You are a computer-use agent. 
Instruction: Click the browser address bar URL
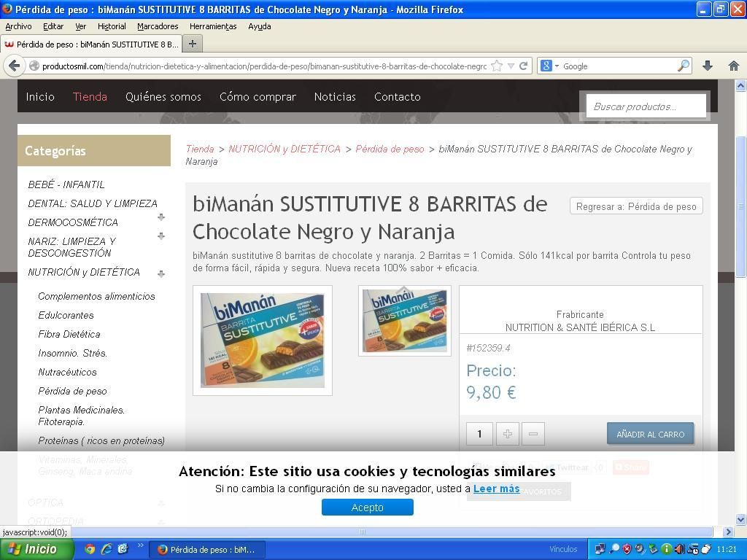tap(264, 66)
